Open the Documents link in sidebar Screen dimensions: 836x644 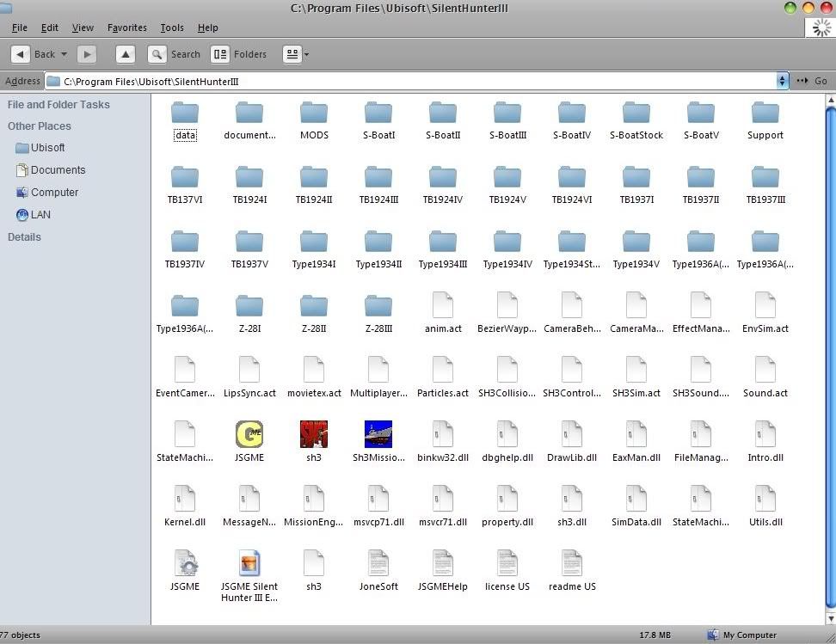coord(51,170)
